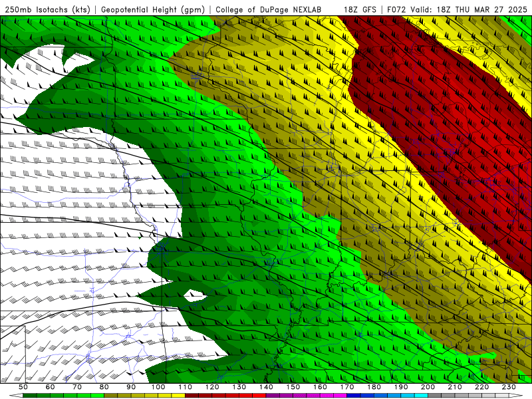Select the bright magenta swatch just before 170
Screen dimensions: 532x399
340,396
